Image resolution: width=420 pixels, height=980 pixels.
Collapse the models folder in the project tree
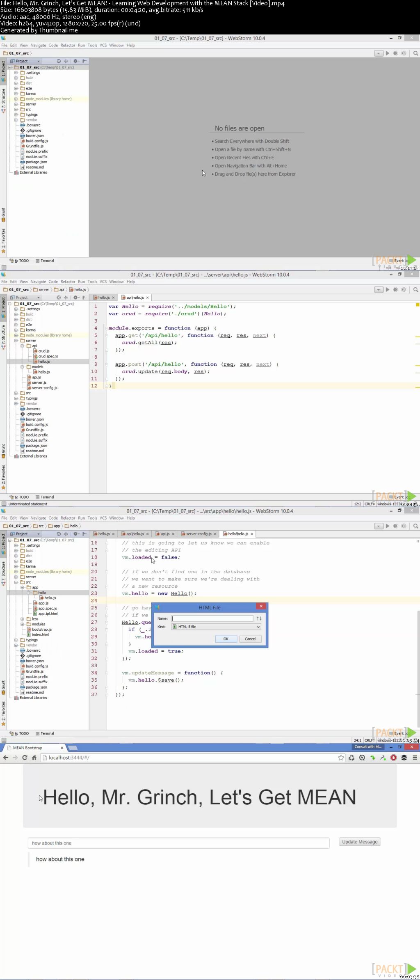22,367
